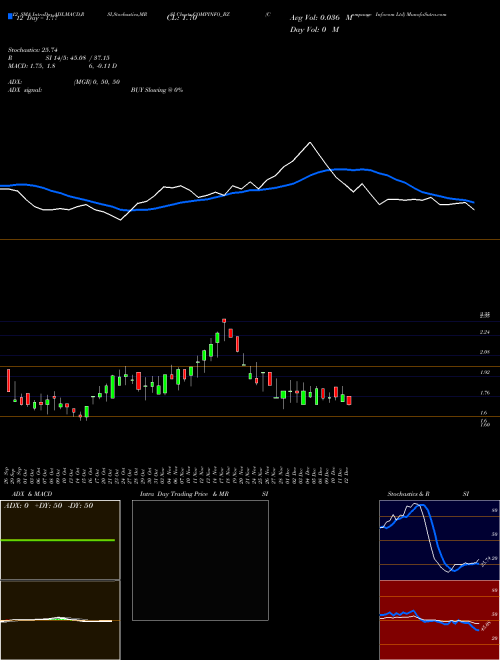Screen dimensions: 500x660
Task: Click the 'ADX & MACD' panel title
Action: pos(32,494)
